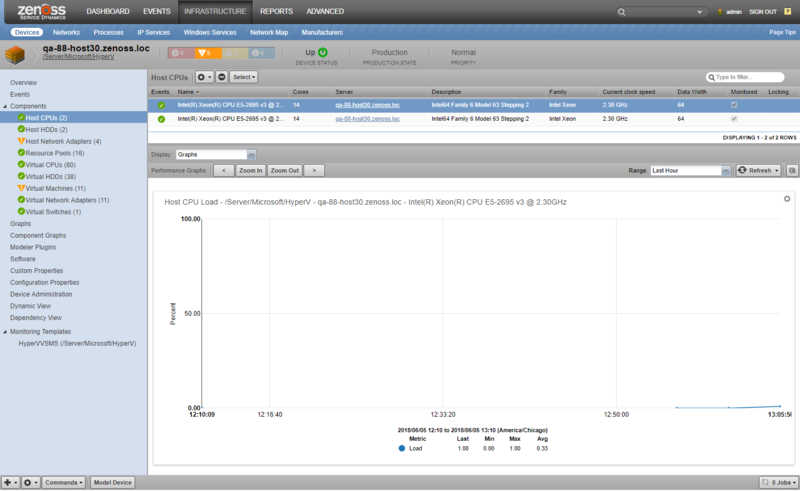This screenshot has width=800, height=491.
Task: Switch to Networks sub-tab
Action: [x=66, y=32]
